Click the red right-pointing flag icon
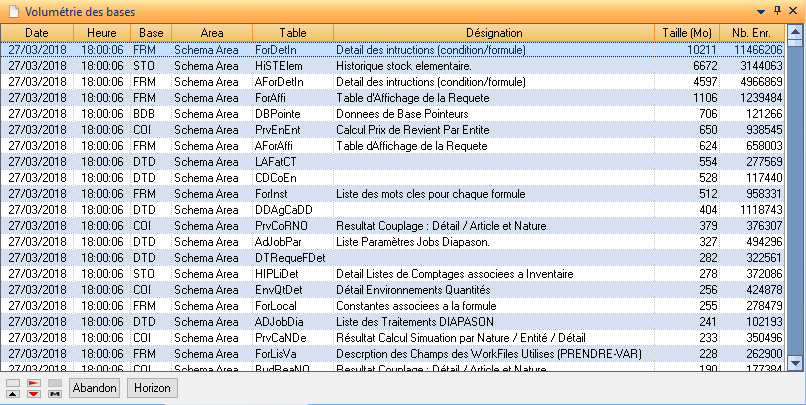Screen dimensions: 806x405 [x=33, y=383]
